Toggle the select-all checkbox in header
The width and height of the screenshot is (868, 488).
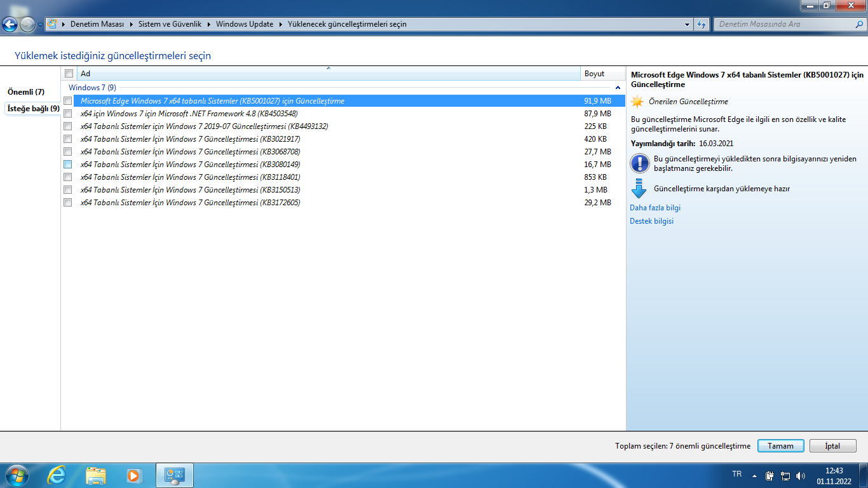[x=69, y=74]
